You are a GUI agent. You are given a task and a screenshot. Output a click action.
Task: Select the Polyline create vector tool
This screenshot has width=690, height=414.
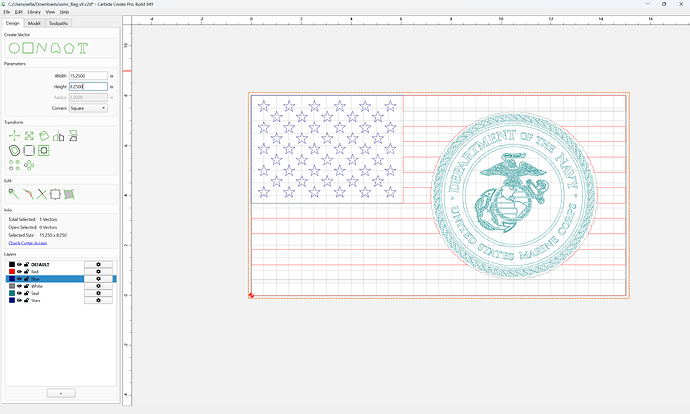(41, 48)
